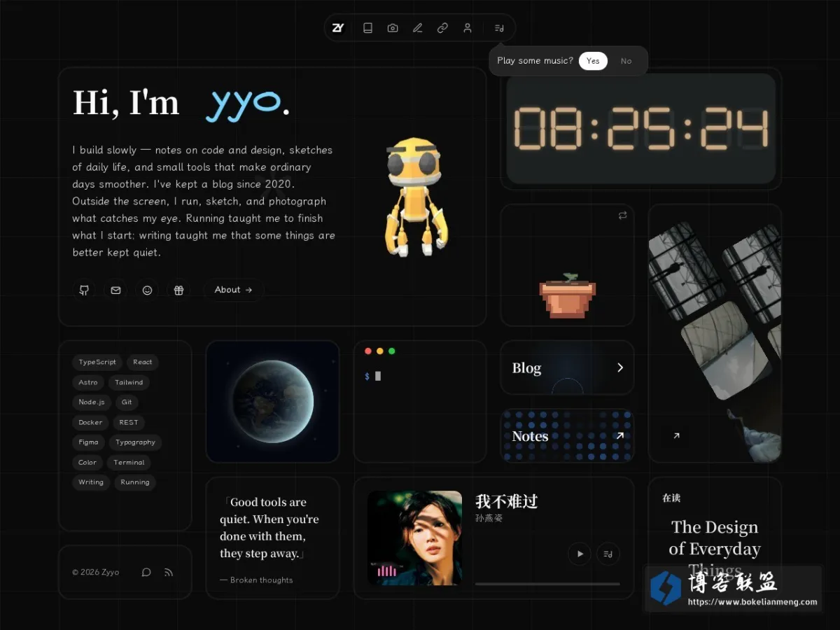The image size is (840, 630).
Task: Click the song progress bar
Action: click(547, 584)
